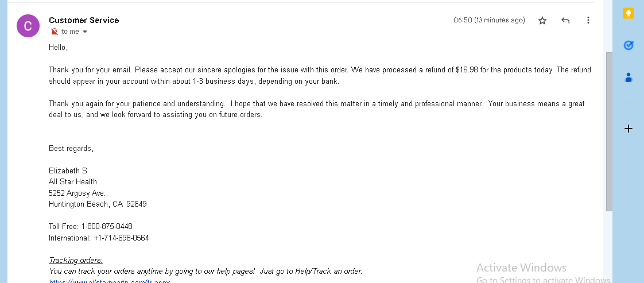The width and height of the screenshot is (644, 283).
Task: Click the "to me" recipient text
Action: (x=70, y=32)
